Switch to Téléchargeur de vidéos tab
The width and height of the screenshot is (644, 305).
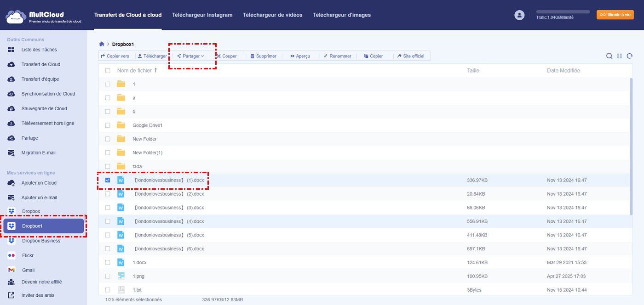(272, 15)
